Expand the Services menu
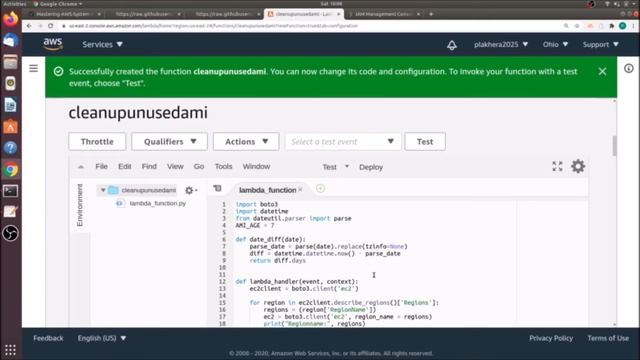Viewport: 640px width, 360px height. (x=102, y=44)
